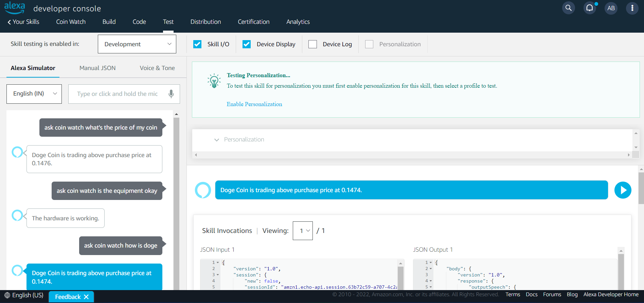Open the AB user profile avatar
The height and width of the screenshot is (303, 644).
pos(611,8)
